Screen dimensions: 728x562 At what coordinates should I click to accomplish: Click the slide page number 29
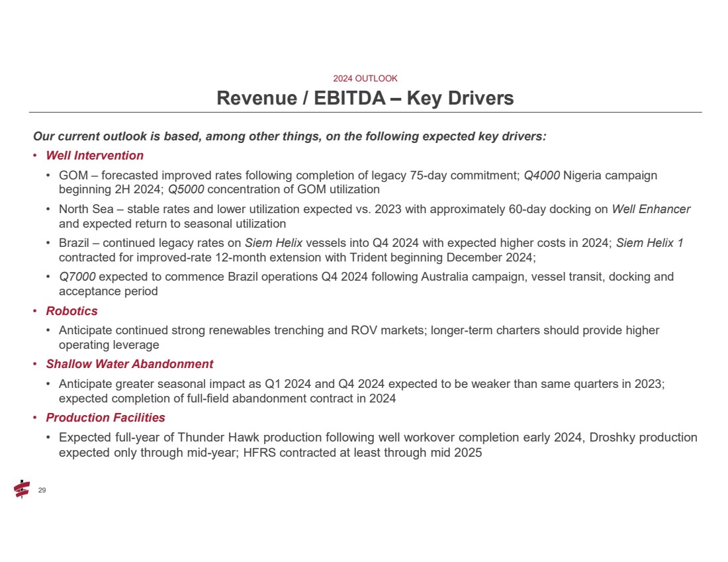tap(42, 490)
